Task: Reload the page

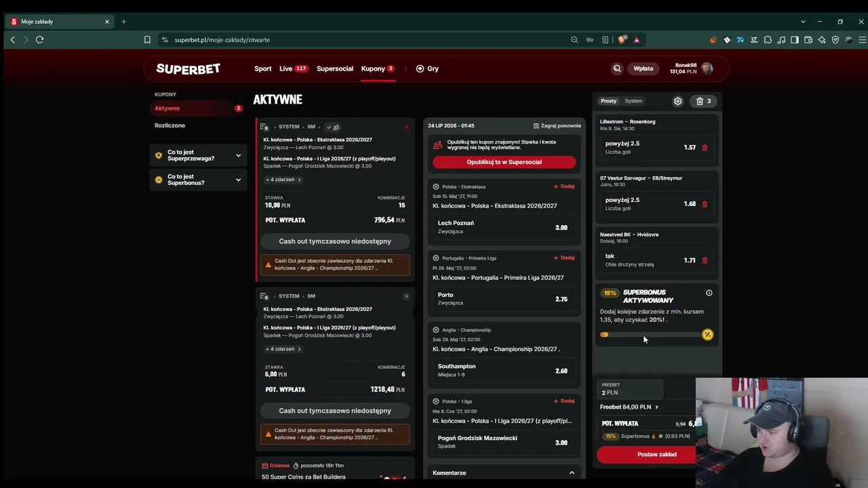Action: [x=39, y=40]
